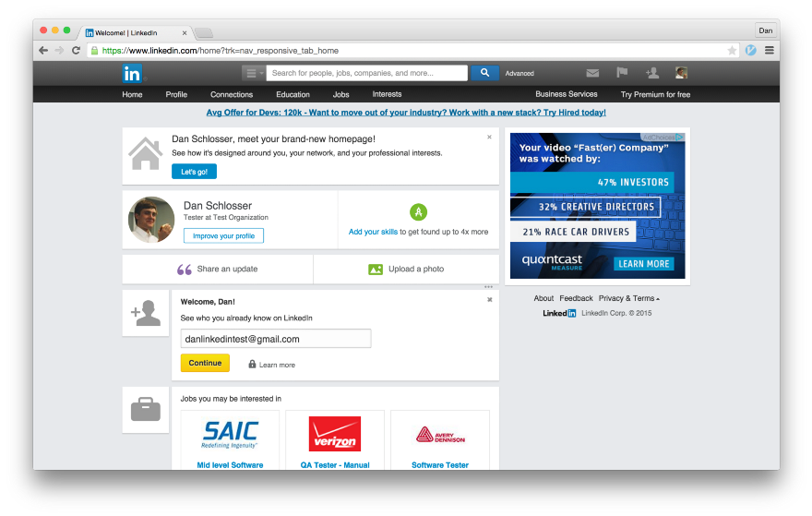This screenshot has width=812, height=516.
Task: Focus the people, jobs, companies search field
Action: point(366,73)
